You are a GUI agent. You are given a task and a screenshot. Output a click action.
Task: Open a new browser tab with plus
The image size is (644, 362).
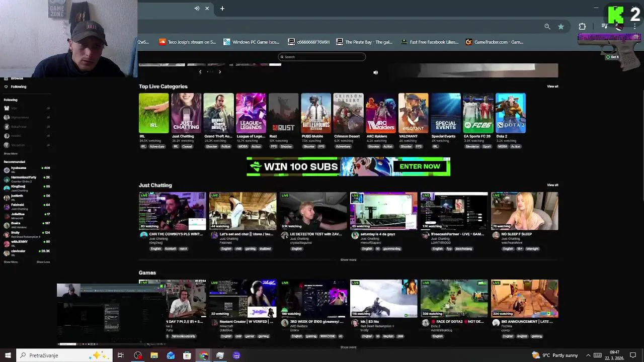point(222,8)
